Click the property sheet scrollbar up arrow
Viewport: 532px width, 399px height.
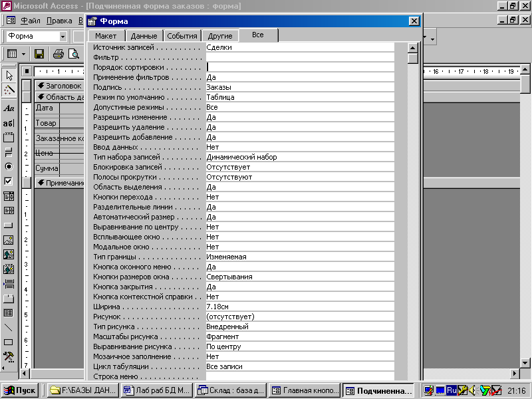(412, 48)
